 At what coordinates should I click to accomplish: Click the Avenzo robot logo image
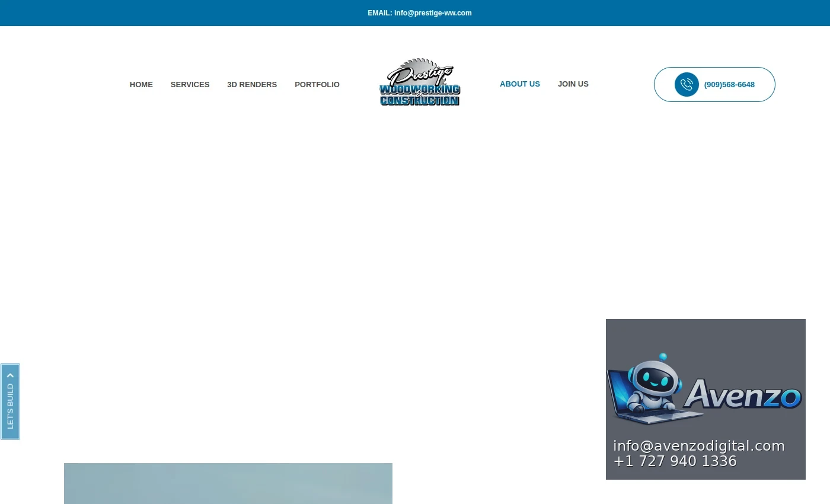[x=705, y=389]
